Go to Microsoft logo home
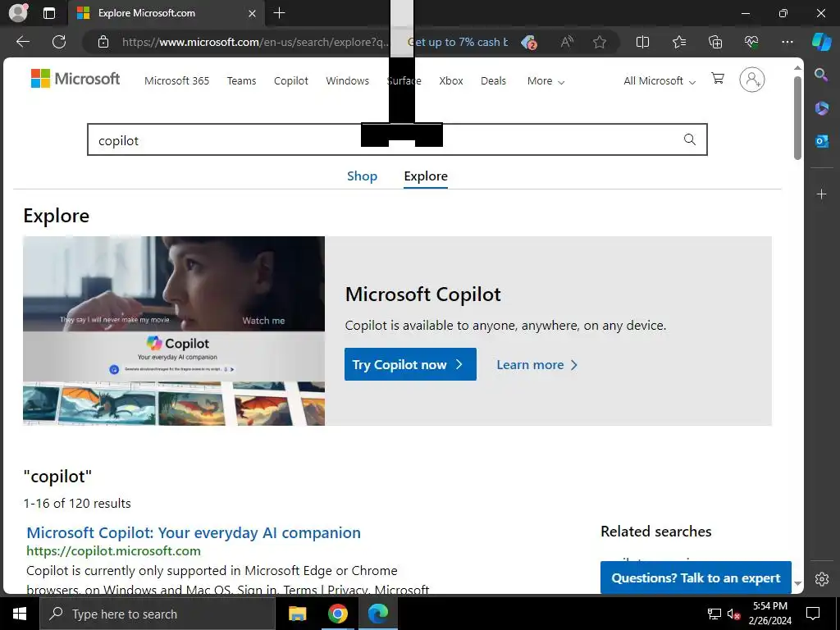This screenshot has height=630, width=840. coord(75,79)
